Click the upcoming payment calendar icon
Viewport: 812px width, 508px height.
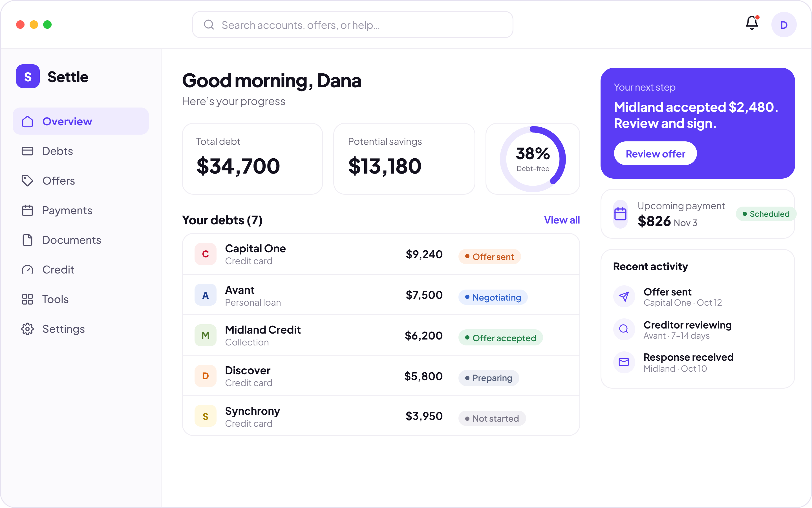click(620, 214)
